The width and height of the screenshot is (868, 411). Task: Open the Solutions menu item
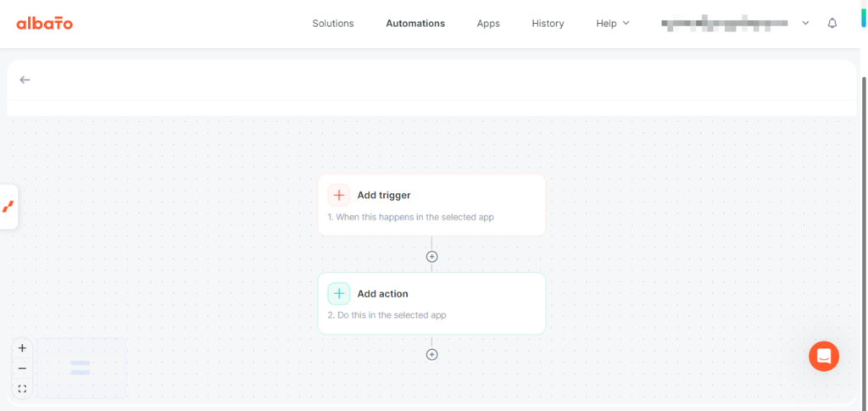[332, 23]
